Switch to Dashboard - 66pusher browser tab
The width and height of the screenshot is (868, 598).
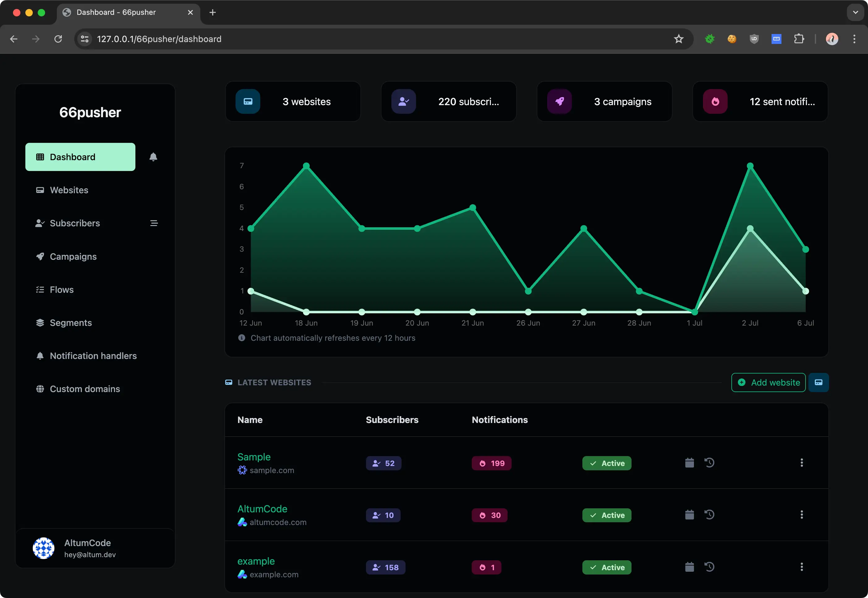(x=116, y=12)
